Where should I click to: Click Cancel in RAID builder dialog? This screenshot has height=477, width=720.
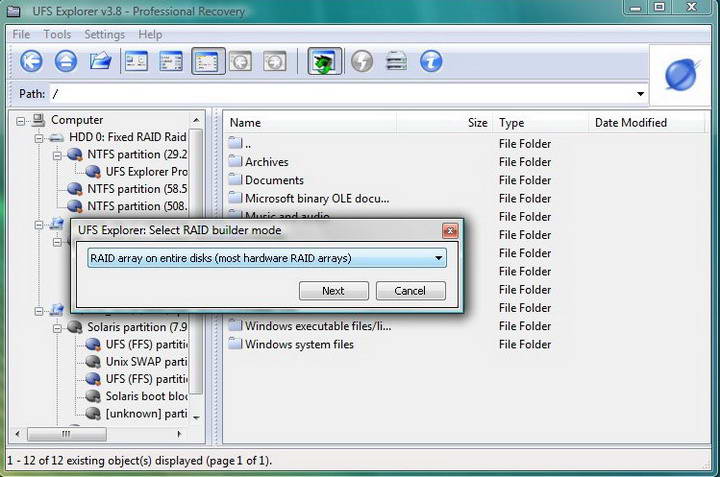(x=410, y=291)
